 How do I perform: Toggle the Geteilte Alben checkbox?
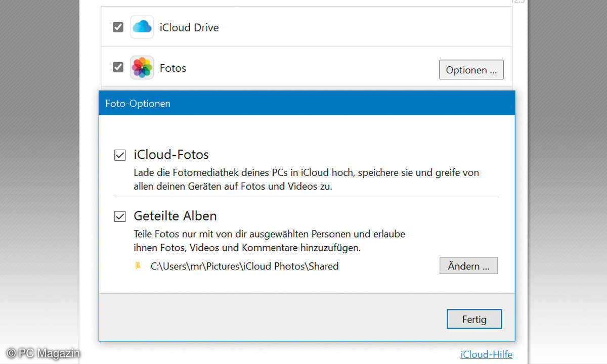[x=120, y=217]
